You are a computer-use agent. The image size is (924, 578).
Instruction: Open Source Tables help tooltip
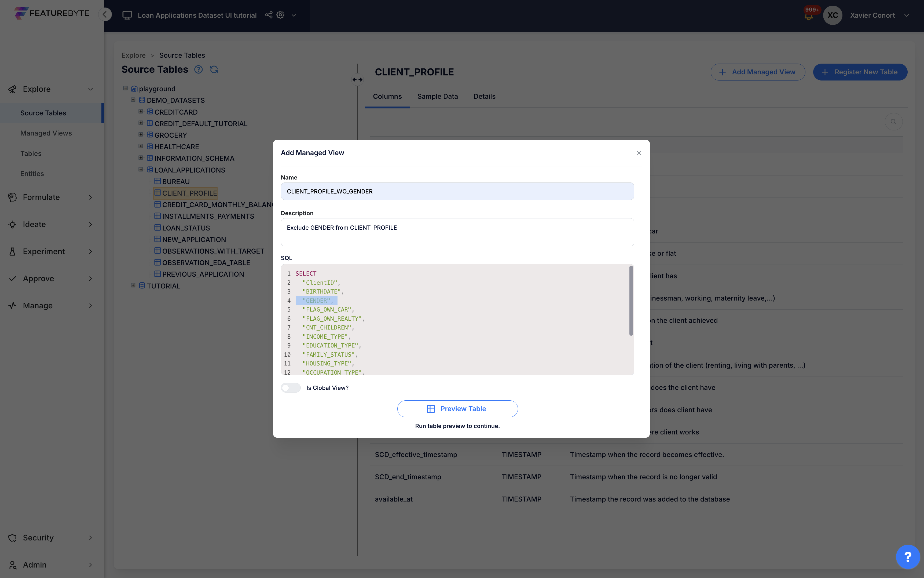click(x=198, y=69)
